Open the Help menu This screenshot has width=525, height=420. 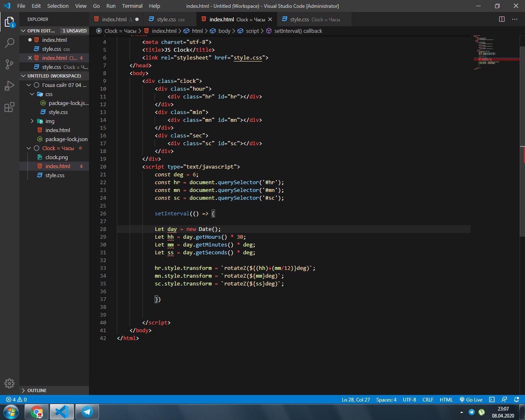click(x=155, y=6)
